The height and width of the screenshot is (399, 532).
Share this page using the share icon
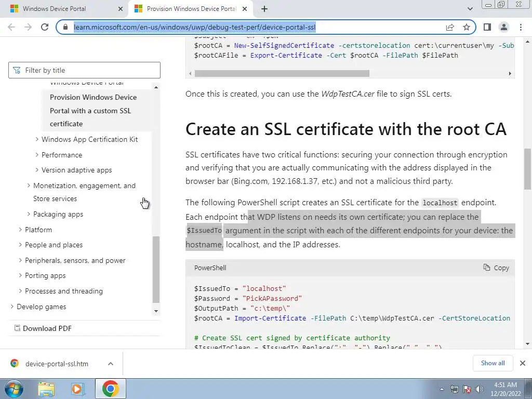[x=450, y=27]
